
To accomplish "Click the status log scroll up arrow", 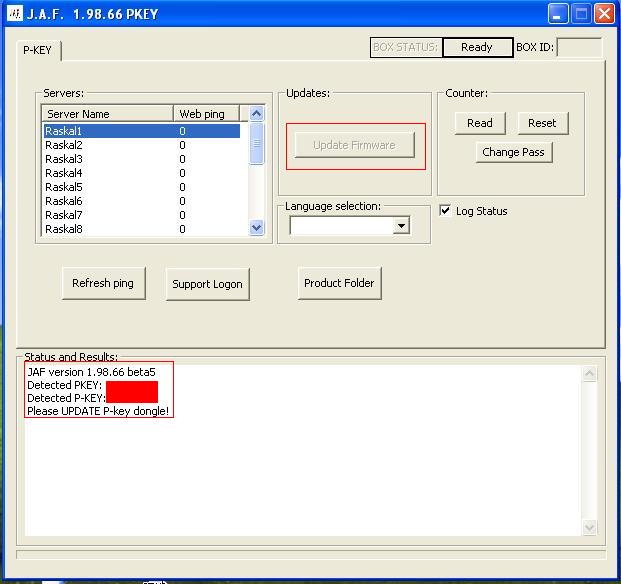I will 590,373.
